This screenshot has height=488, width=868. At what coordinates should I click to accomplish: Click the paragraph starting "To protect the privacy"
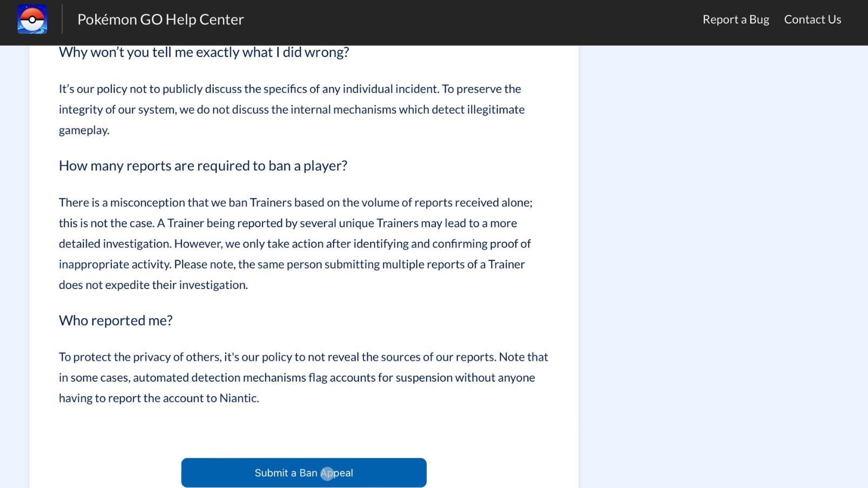[303, 377]
